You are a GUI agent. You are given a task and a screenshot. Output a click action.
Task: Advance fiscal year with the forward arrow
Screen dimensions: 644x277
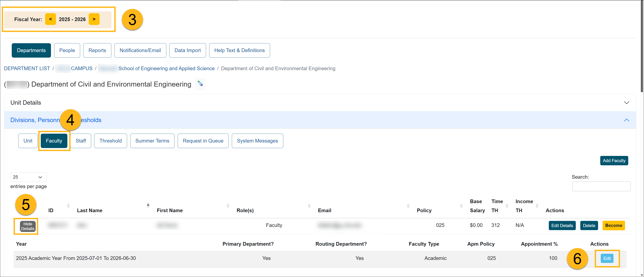coord(94,19)
